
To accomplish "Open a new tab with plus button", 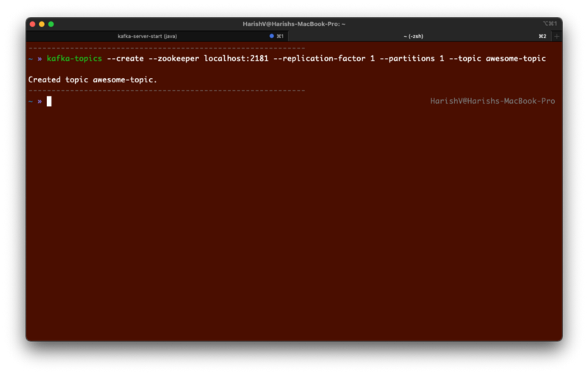I will pos(556,36).
